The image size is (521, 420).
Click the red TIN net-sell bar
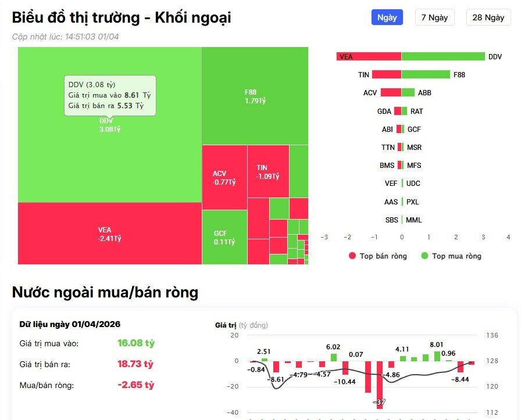(x=387, y=74)
